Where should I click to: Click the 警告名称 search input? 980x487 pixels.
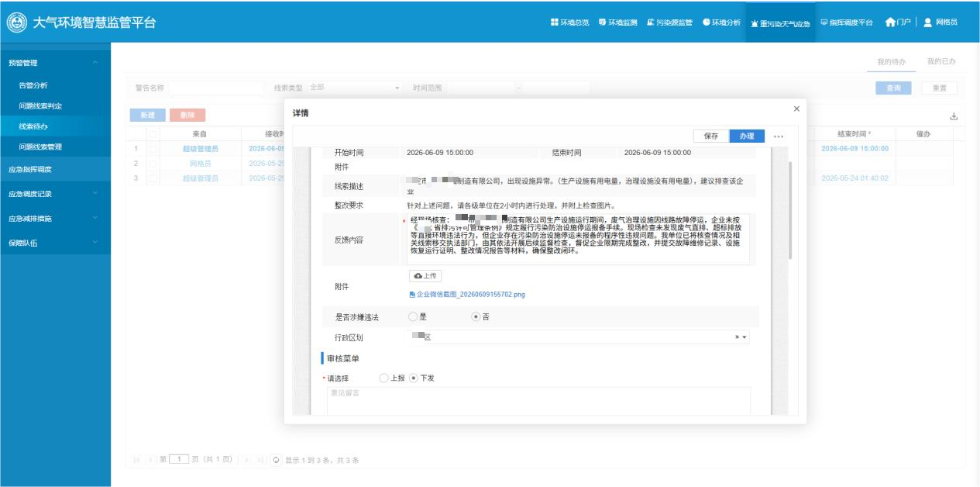[x=216, y=88]
